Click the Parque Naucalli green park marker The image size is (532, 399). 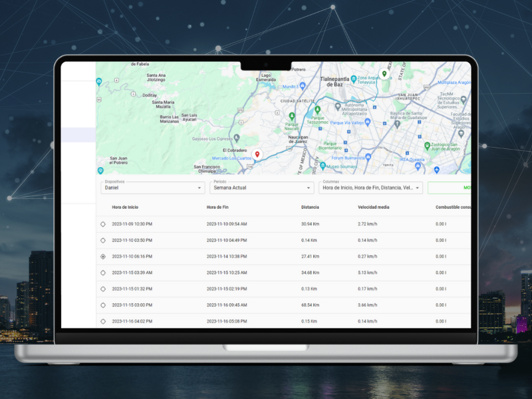pos(292,116)
